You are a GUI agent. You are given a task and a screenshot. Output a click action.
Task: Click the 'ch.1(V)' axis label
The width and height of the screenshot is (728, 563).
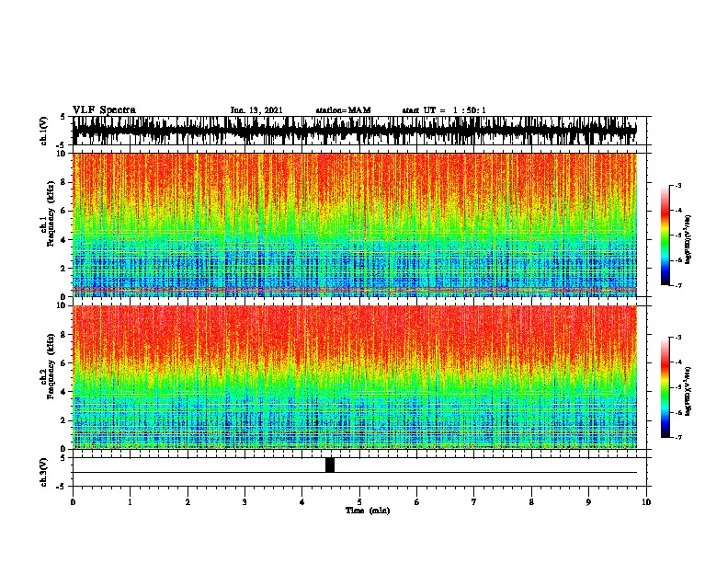tap(44, 131)
